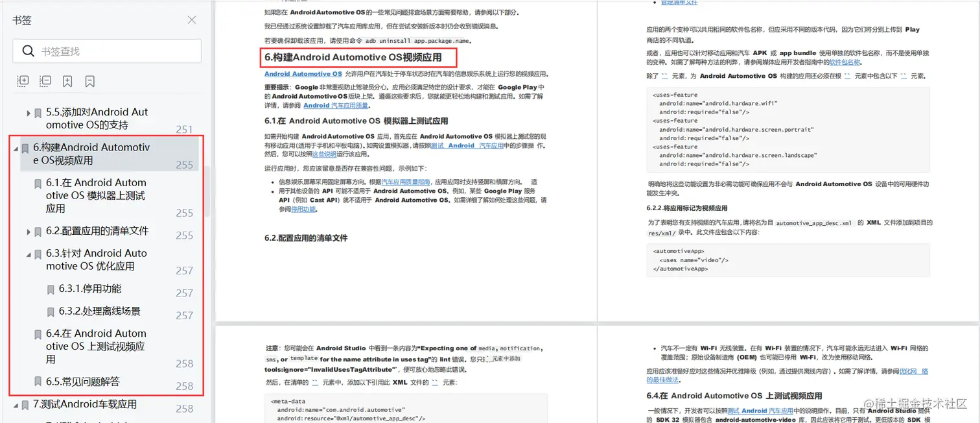Collapse all bookmarks with the minus icon
The height and width of the screenshot is (423, 980).
pos(45,81)
